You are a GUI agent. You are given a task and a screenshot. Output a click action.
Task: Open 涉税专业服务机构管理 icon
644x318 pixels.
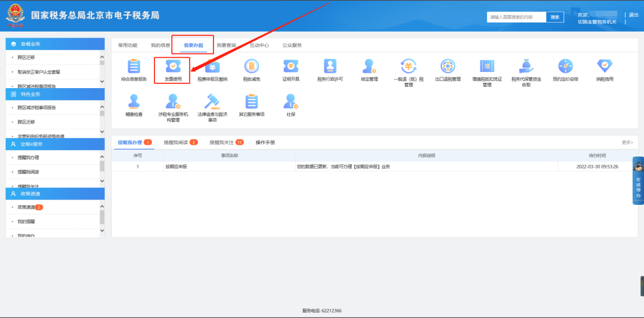[173, 101]
